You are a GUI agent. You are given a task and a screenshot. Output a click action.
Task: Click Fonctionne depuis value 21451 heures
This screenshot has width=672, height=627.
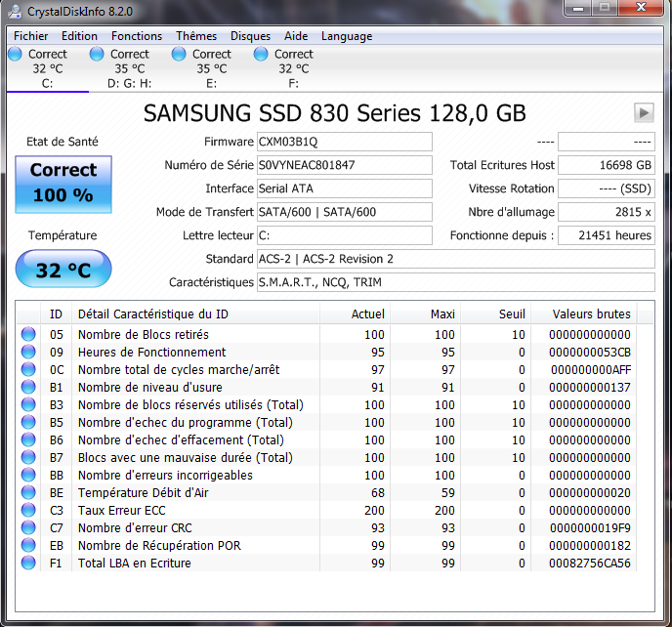coord(607,235)
